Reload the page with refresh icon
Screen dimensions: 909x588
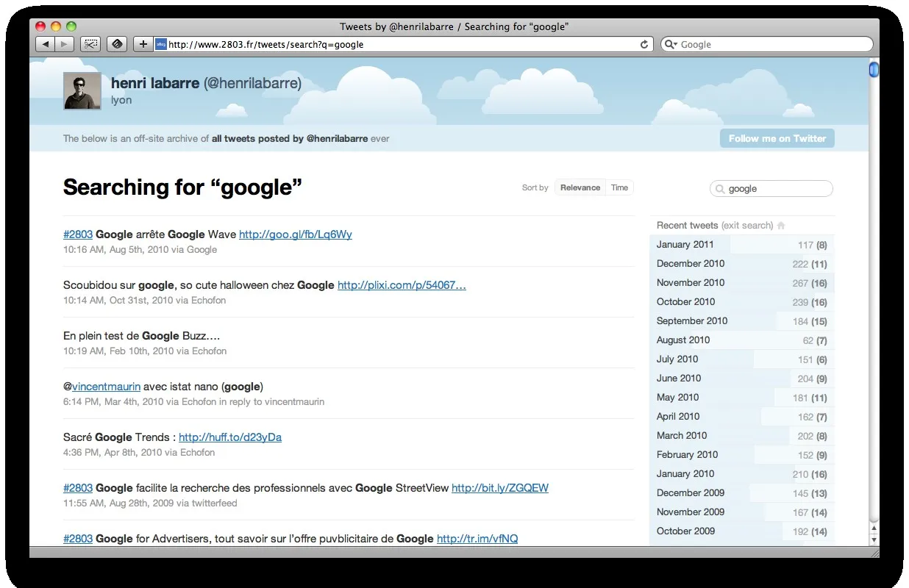644,44
